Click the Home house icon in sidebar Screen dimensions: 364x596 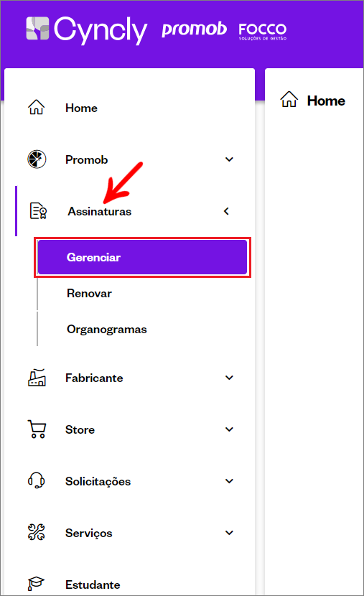pyautogui.click(x=37, y=108)
